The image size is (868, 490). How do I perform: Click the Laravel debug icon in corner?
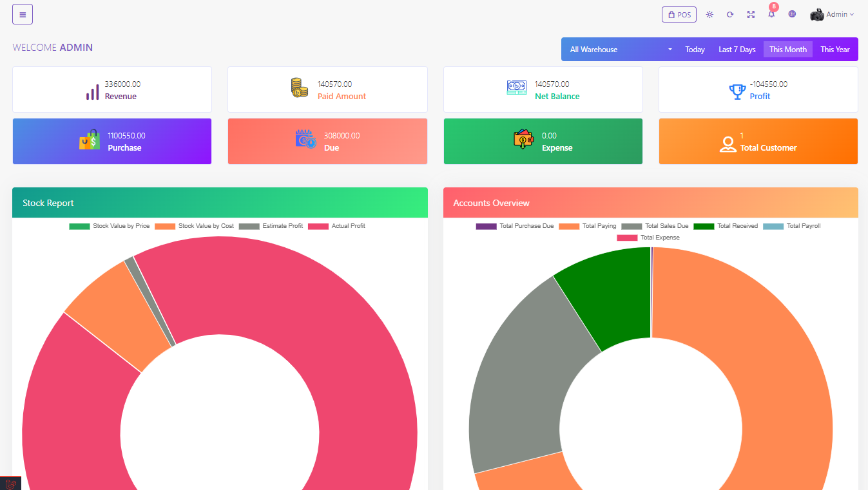point(10,484)
